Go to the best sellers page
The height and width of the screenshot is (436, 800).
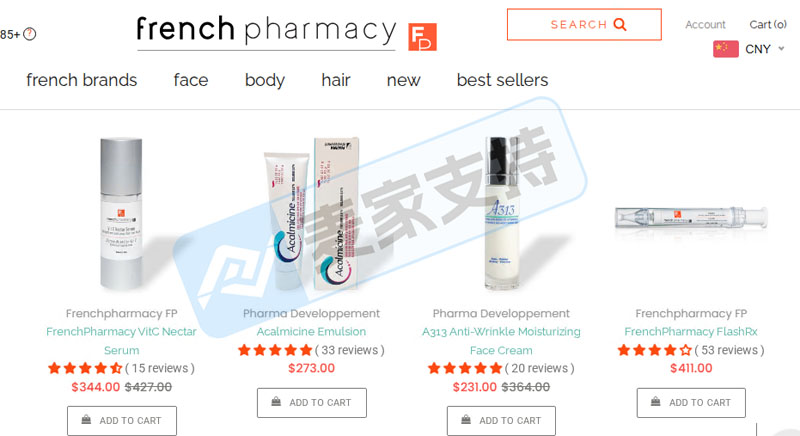[503, 80]
